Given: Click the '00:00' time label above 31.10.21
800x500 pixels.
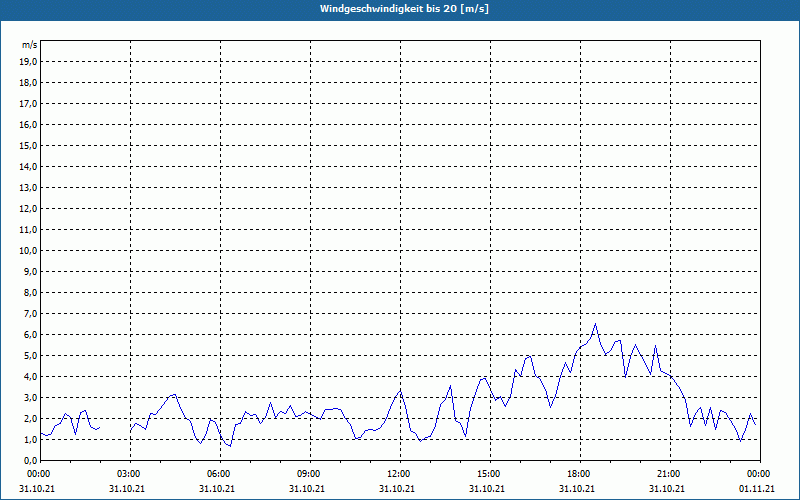Looking at the screenshot, I should [x=37, y=474].
